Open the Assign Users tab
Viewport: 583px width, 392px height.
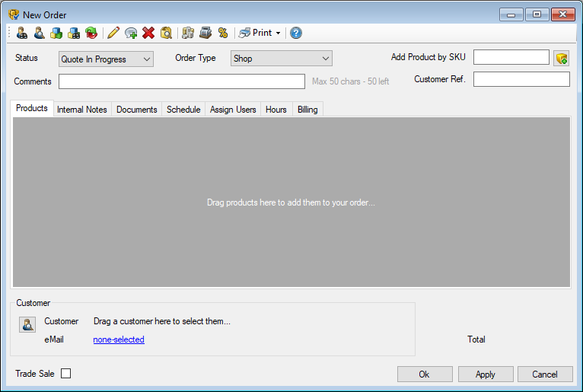coord(233,110)
